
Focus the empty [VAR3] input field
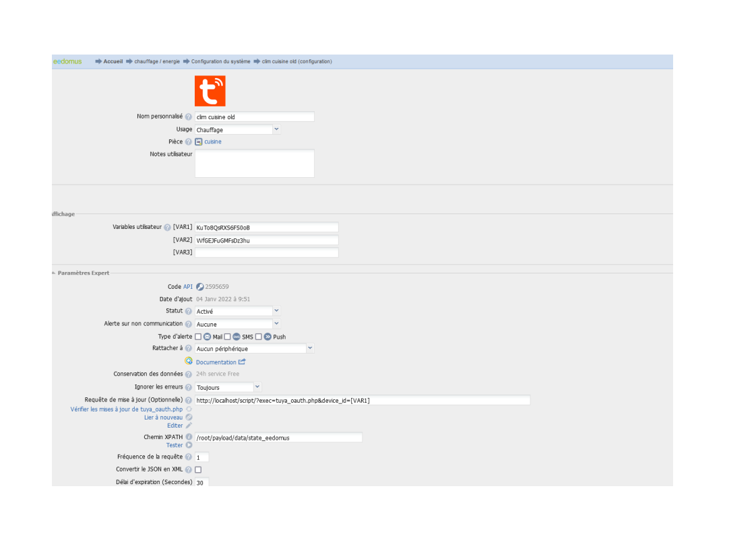click(x=267, y=253)
